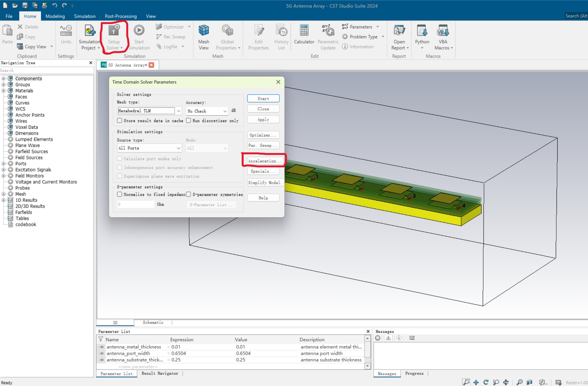Enable Store result data in cache
The height and width of the screenshot is (386, 588).
[119, 121]
